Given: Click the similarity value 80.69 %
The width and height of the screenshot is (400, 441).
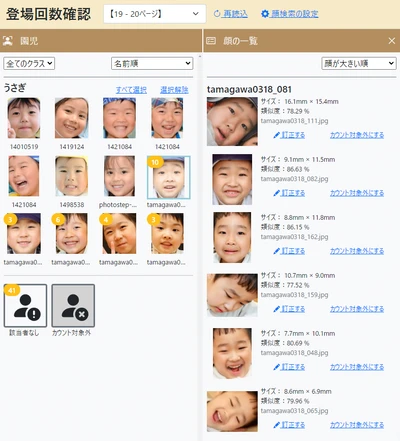Looking at the screenshot, I should [298, 343].
